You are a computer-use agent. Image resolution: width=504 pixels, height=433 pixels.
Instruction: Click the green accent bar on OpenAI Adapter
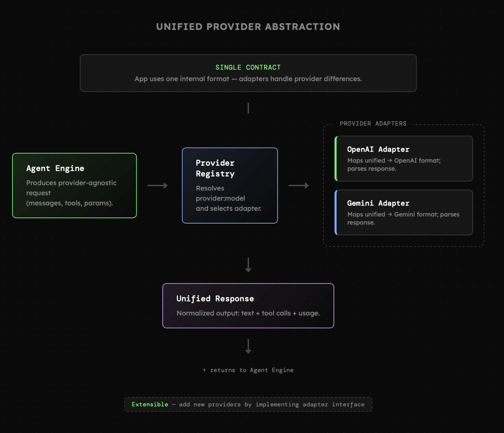[336, 158]
